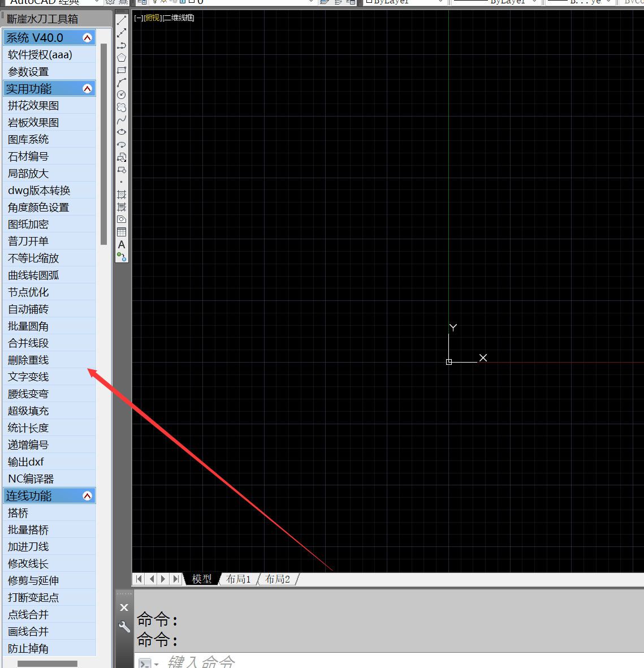Select the Polyline tool
The image size is (644, 668).
click(122, 45)
